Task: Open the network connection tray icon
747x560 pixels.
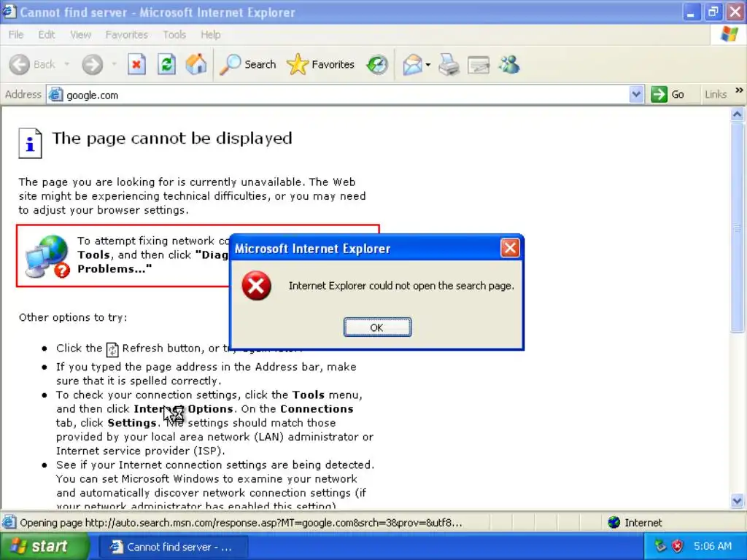Action: 659,545
